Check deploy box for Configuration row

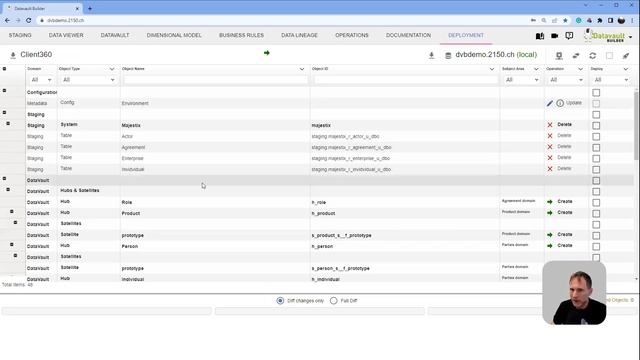[596, 93]
